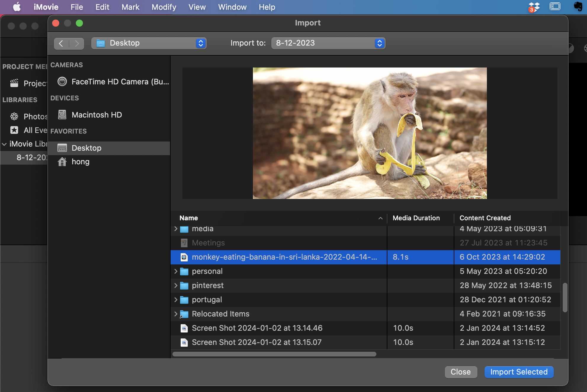
Task: Select Desktop from Favorites sidebar
Action: coord(86,147)
